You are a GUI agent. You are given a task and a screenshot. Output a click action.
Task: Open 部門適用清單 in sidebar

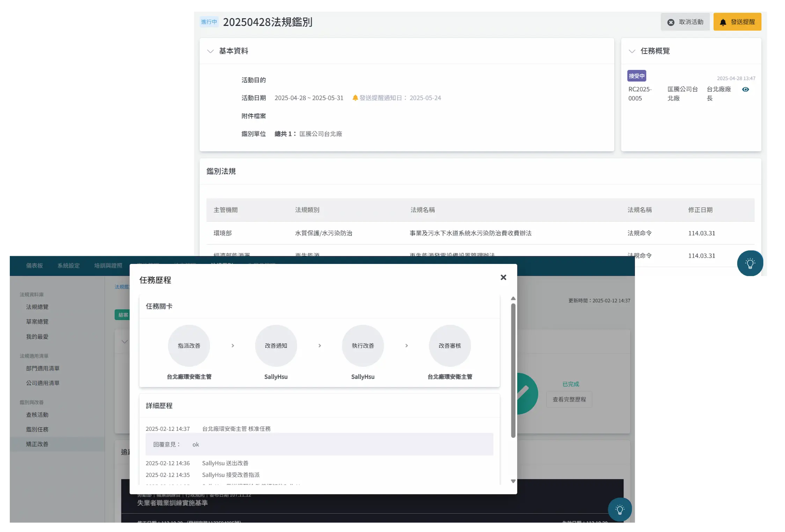pos(43,368)
